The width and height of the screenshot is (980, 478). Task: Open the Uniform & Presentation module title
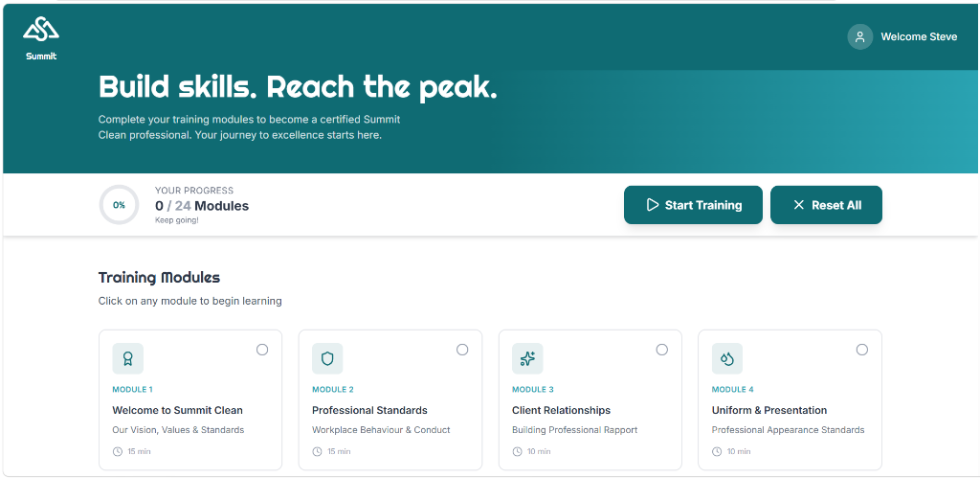pos(769,410)
